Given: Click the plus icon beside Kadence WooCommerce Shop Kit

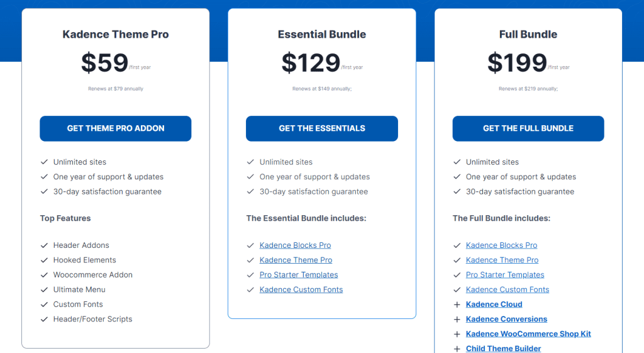Looking at the screenshot, I should click(457, 334).
